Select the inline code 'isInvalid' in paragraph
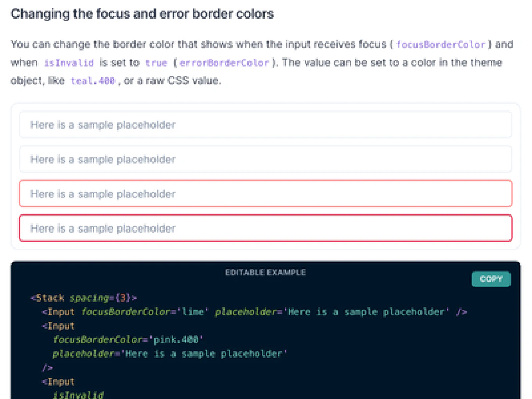Image resolution: width=532 pixels, height=399 pixels. (69, 63)
